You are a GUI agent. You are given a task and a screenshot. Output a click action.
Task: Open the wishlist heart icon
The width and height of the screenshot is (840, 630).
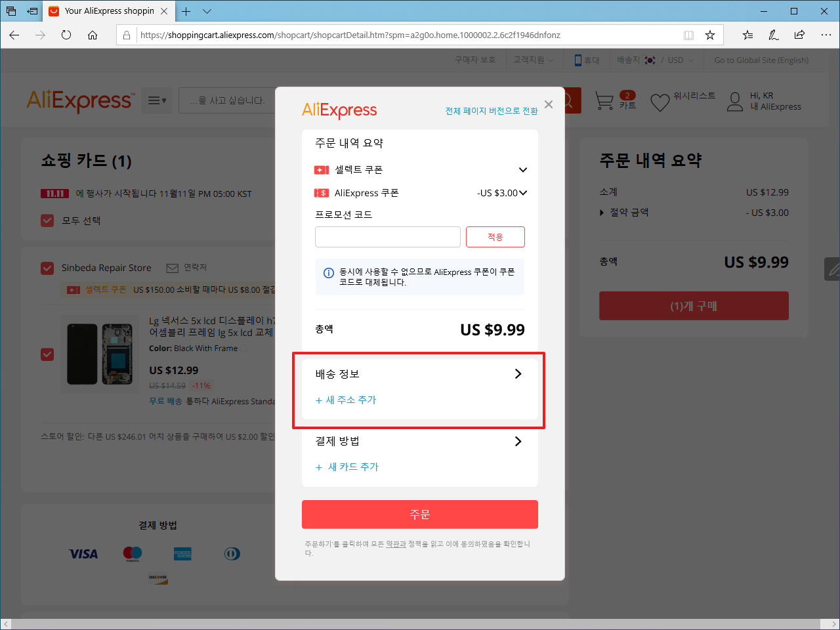pyautogui.click(x=660, y=102)
